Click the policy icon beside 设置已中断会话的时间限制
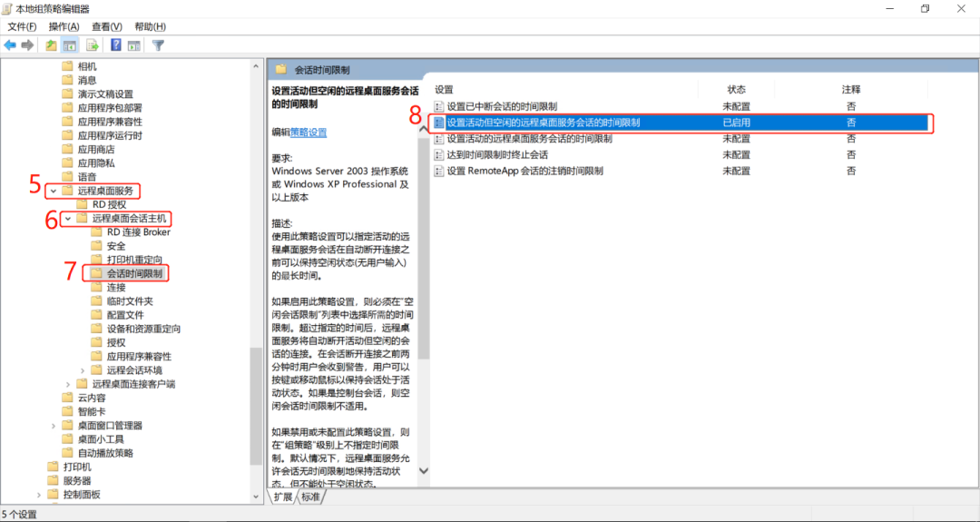Image resolution: width=980 pixels, height=522 pixels. point(439,106)
